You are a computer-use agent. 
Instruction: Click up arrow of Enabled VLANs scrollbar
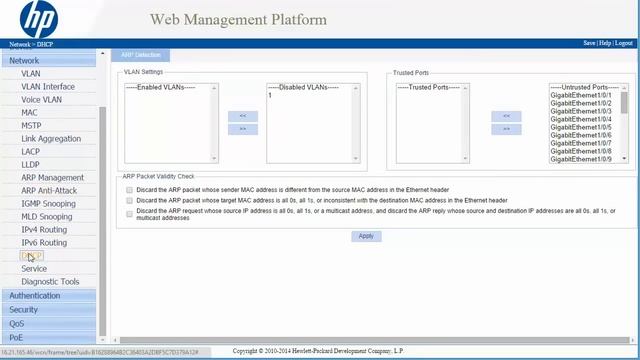(x=214, y=88)
